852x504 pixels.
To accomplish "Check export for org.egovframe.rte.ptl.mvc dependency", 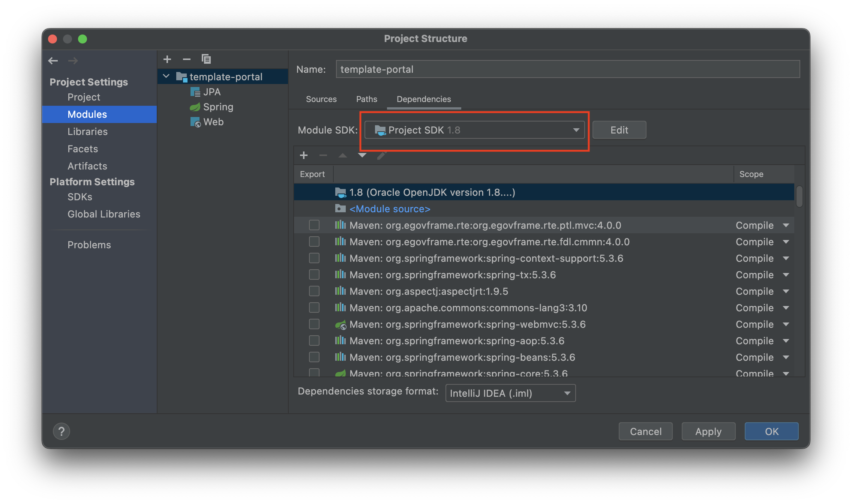I will (x=314, y=225).
